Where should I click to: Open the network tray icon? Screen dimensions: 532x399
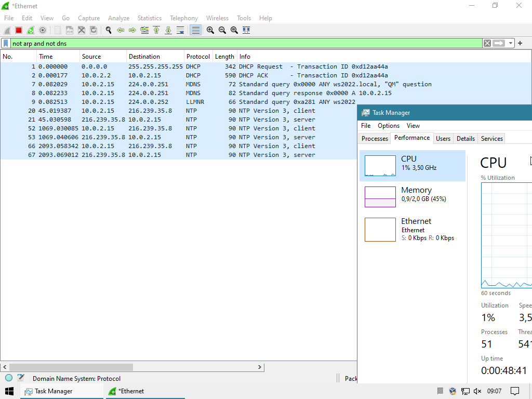pyautogui.click(x=465, y=391)
